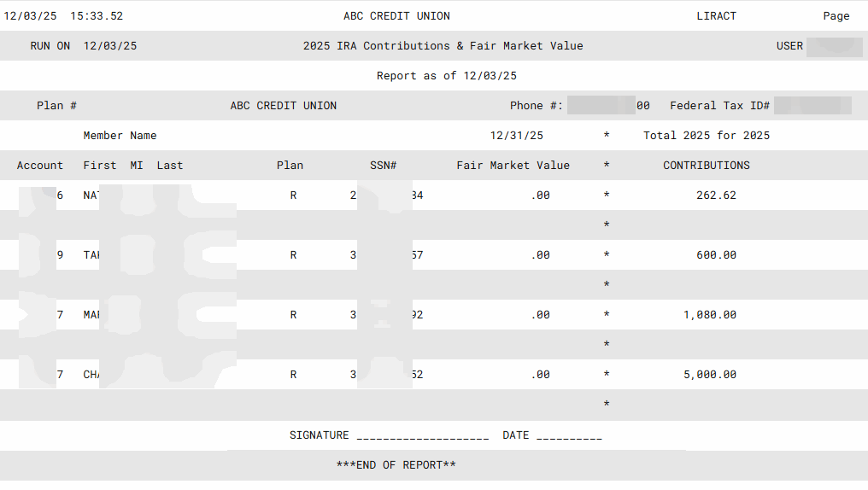Click the DATE blank line

pyautogui.click(x=569, y=437)
